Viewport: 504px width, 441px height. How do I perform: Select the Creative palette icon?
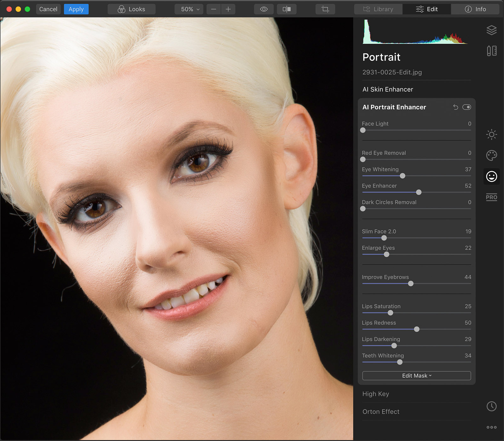pos(491,155)
